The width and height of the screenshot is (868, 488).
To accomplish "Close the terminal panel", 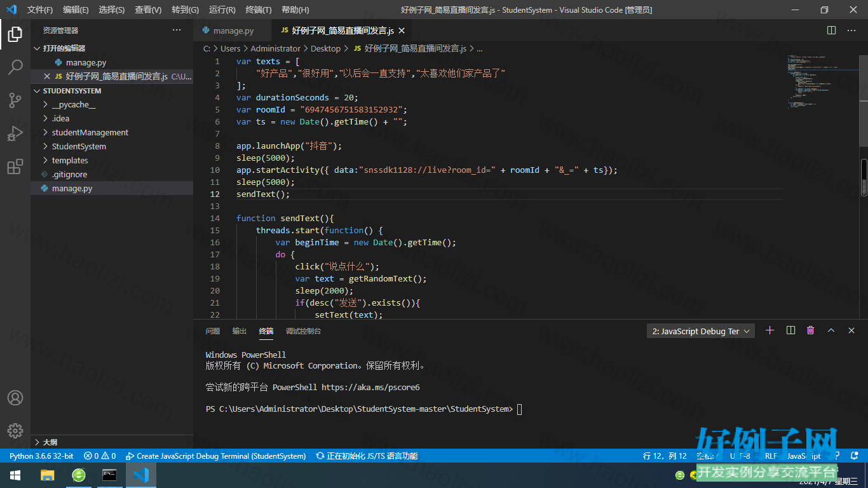I will click(851, 330).
